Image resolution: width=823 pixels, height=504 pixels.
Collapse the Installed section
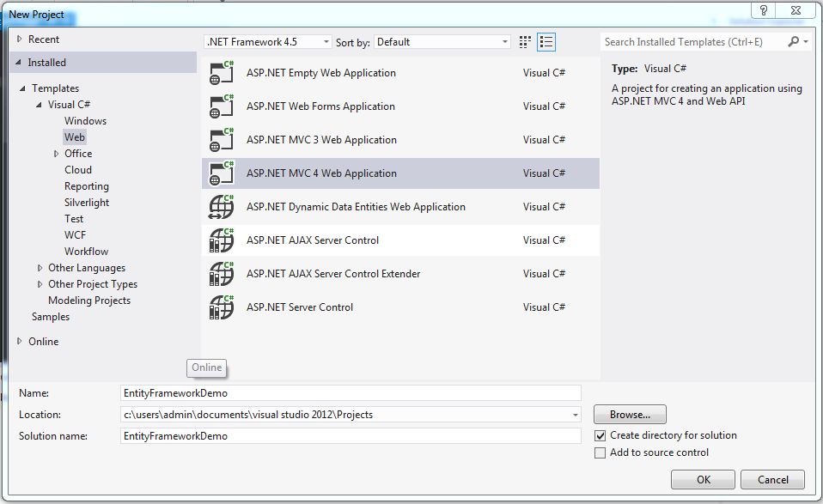pyautogui.click(x=18, y=62)
